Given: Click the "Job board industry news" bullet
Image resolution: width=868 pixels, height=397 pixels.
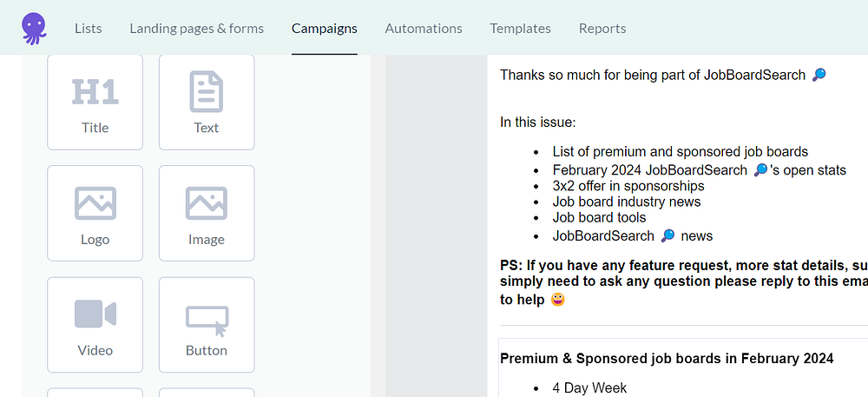Looking at the screenshot, I should (x=626, y=202).
